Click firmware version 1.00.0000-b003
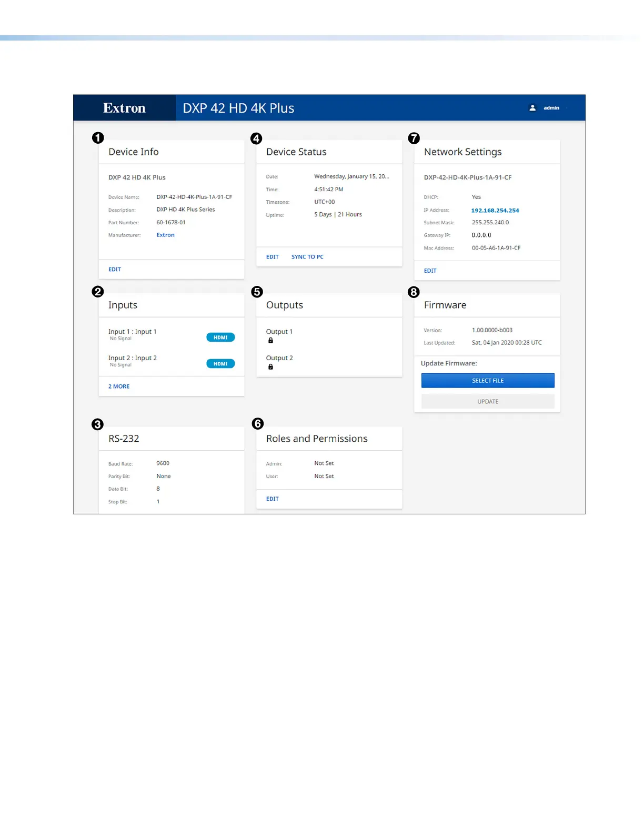Viewport: 644px width, 834px height. pyautogui.click(x=492, y=330)
